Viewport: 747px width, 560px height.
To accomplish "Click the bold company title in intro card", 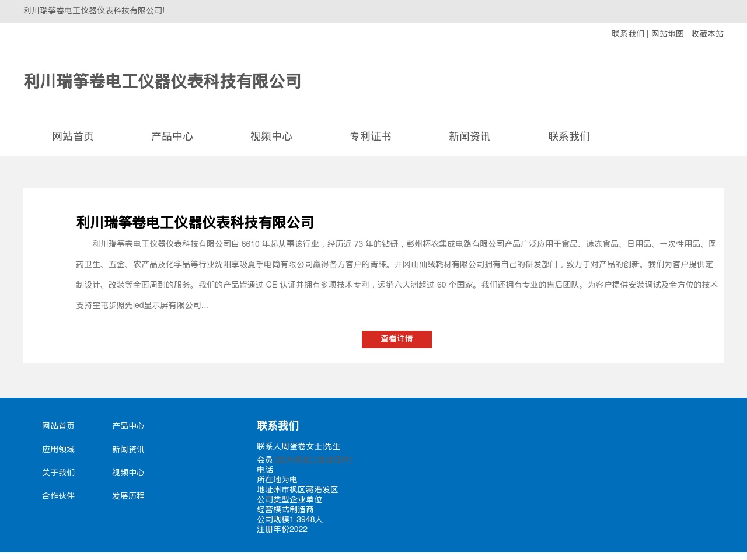I will tap(195, 222).
